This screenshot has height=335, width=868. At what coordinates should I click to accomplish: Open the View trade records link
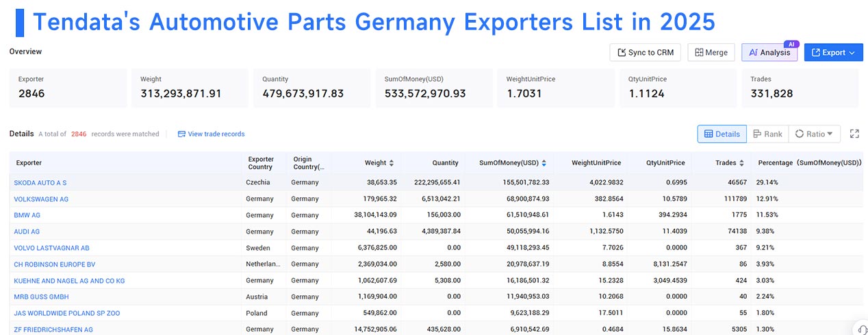(x=211, y=134)
